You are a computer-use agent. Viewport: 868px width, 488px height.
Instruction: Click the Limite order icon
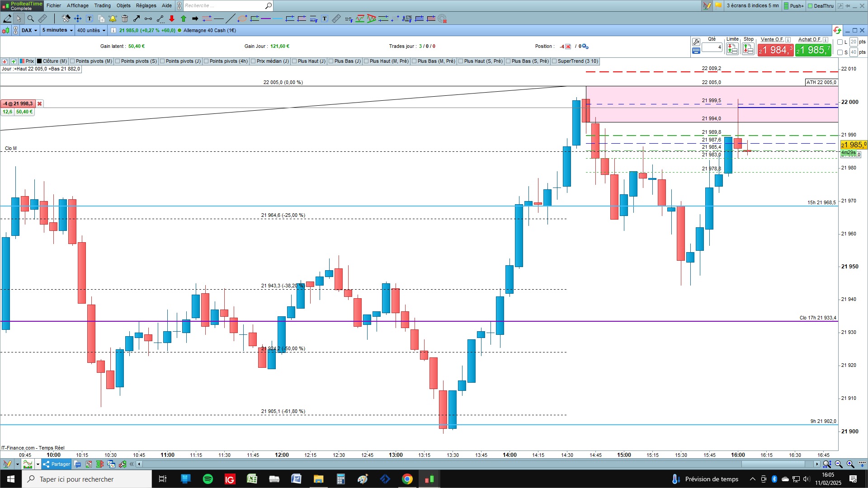click(732, 49)
